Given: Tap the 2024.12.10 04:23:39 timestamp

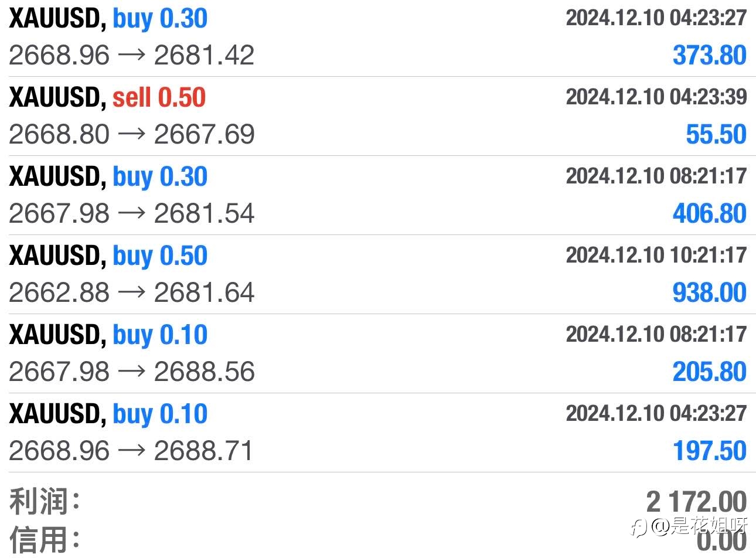Looking at the screenshot, I should coord(656,97).
